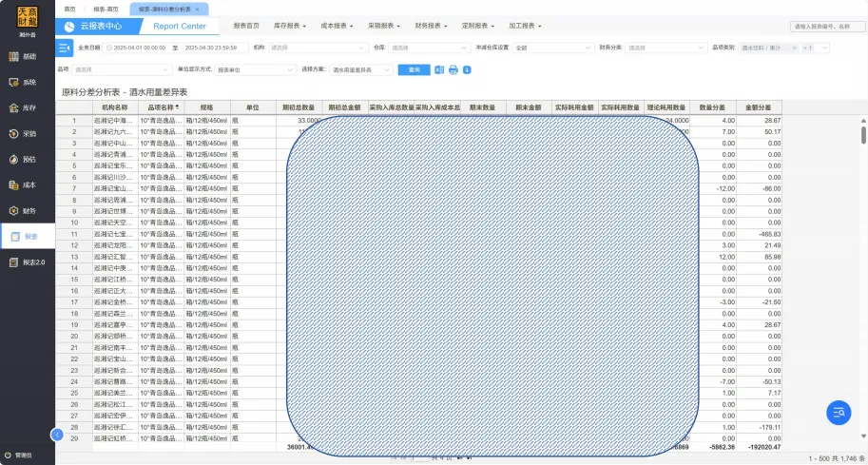Open the 财务报表 menu
The height and width of the screenshot is (465, 868).
click(433, 27)
